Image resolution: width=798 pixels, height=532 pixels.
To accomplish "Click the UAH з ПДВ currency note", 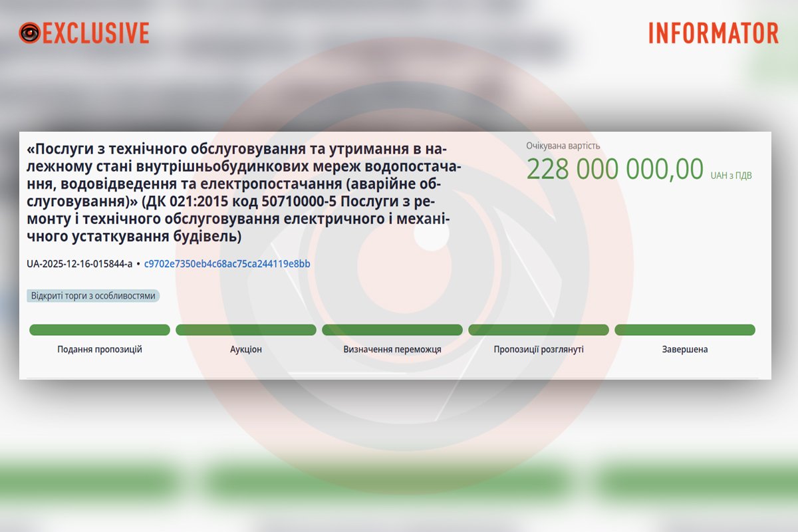I will 731,176.
